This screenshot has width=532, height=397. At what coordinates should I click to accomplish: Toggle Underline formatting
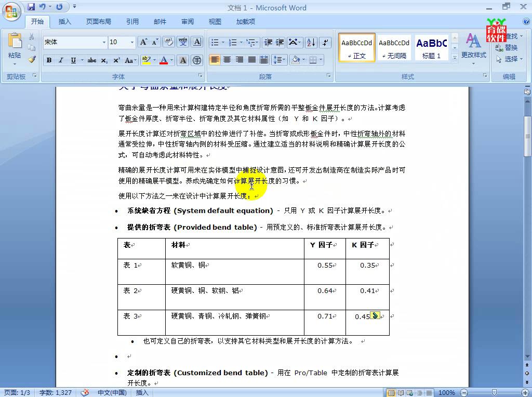(x=73, y=60)
